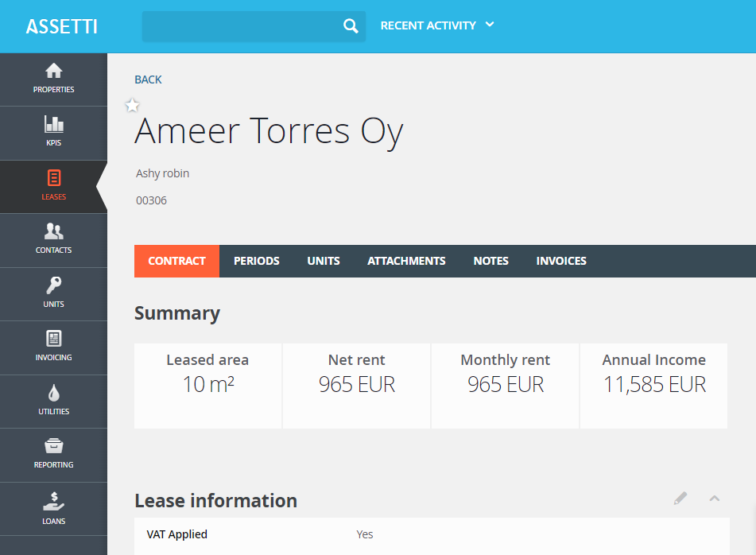Click the search magnifier icon

[x=351, y=26]
